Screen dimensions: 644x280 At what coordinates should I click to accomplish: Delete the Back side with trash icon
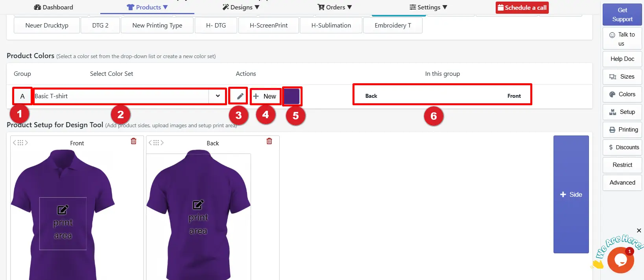tap(269, 141)
